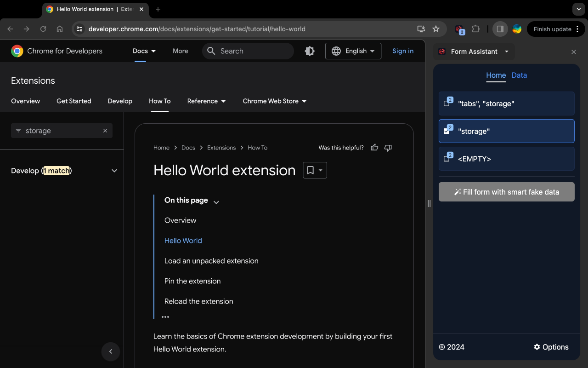This screenshot has width=588, height=368.
Task: Select the 'How To' navigation item
Action: (x=159, y=101)
